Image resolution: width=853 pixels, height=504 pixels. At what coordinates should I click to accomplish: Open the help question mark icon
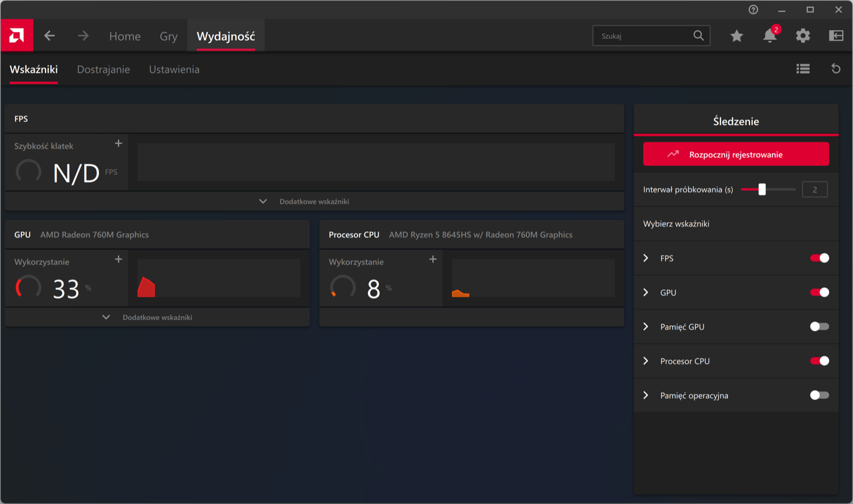pos(753,10)
